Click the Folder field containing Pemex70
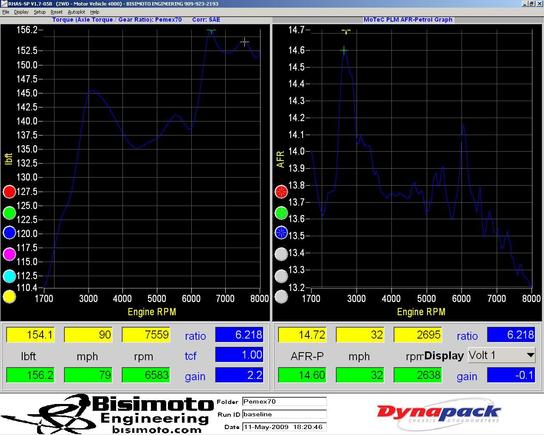544x435 pixels. 284,402
